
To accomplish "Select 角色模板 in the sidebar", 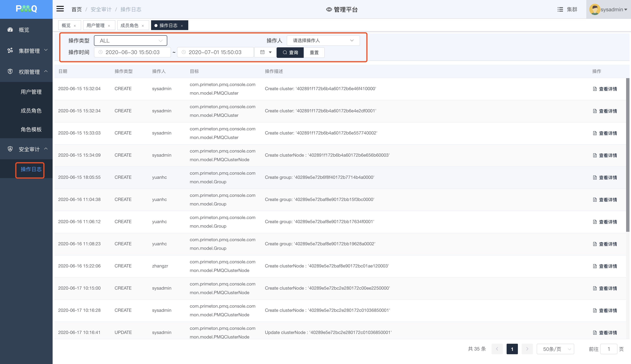I will [31, 129].
